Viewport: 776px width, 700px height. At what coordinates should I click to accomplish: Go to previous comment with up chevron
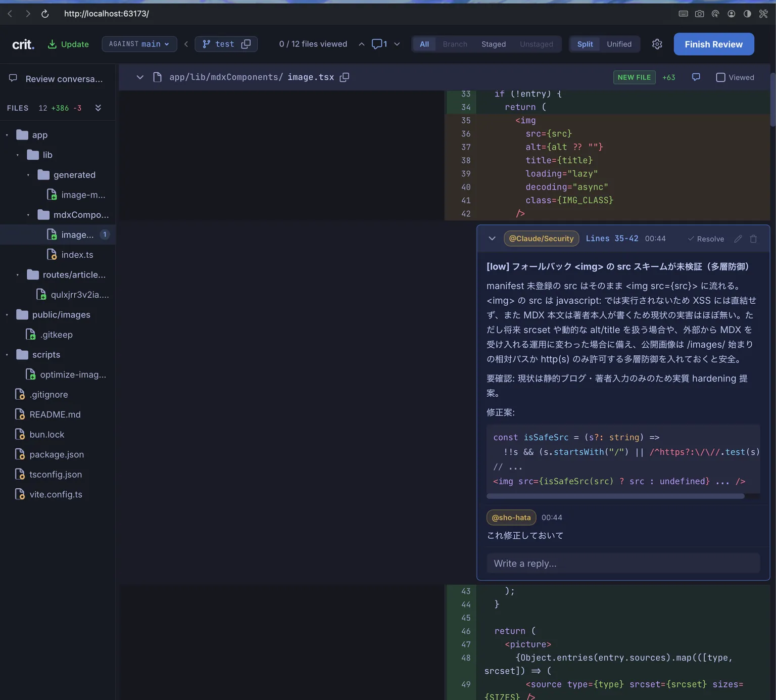361,44
